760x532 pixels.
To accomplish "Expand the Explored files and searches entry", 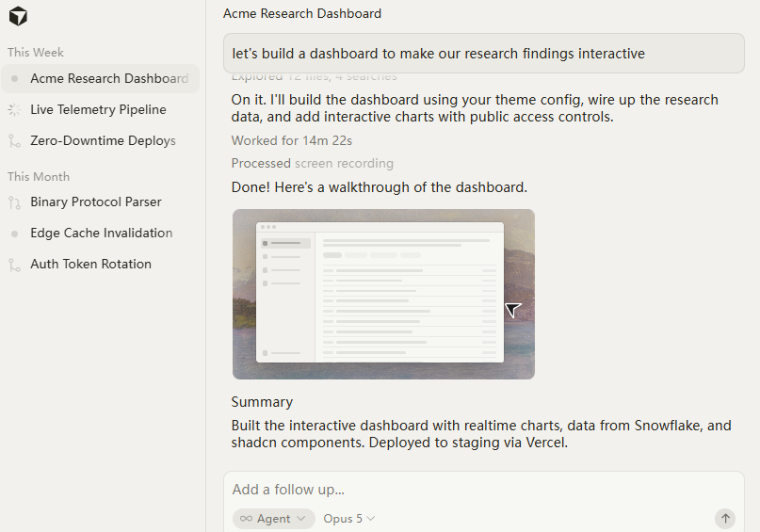I will tap(315, 76).
